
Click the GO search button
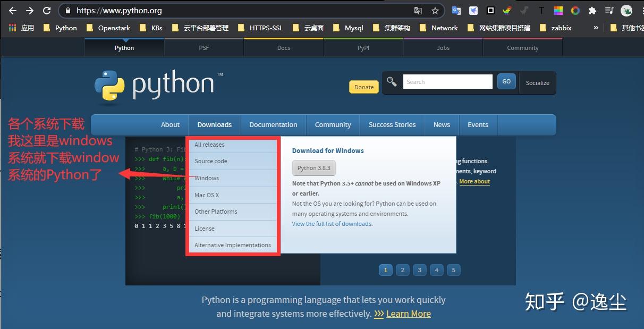coord(506,81)
